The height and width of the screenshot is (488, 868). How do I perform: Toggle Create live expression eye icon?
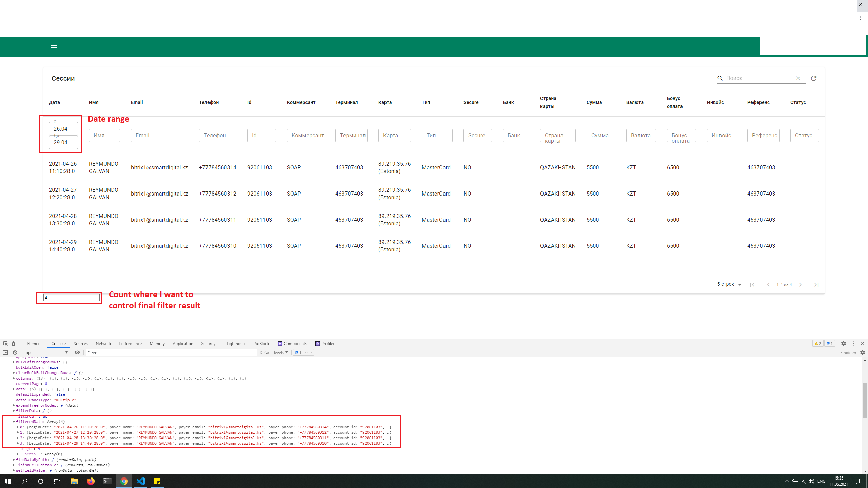[78, 352]
